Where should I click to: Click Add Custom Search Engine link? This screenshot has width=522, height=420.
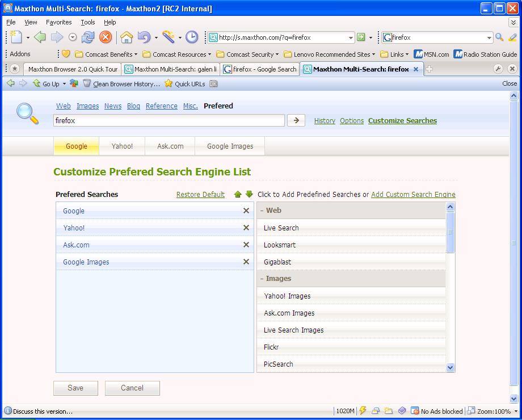click(413, 195)
